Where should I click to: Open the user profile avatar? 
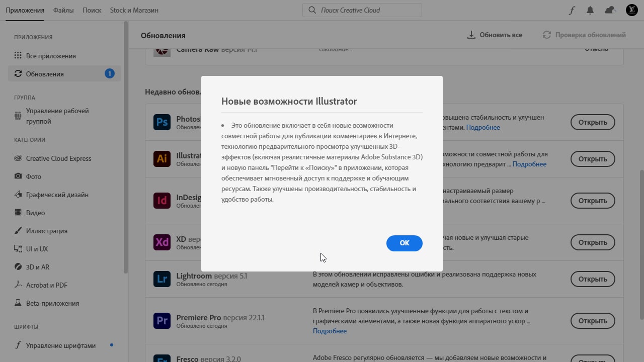click(631, 10)
